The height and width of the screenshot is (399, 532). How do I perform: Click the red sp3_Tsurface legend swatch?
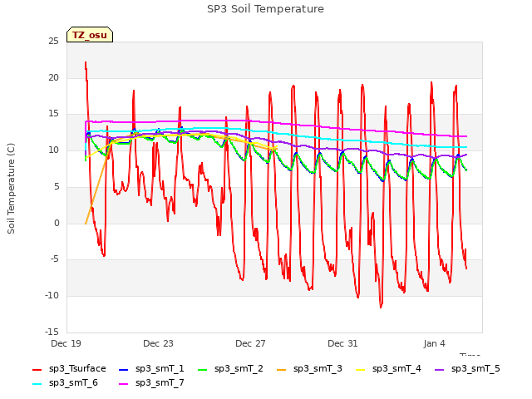coord(37,369)
